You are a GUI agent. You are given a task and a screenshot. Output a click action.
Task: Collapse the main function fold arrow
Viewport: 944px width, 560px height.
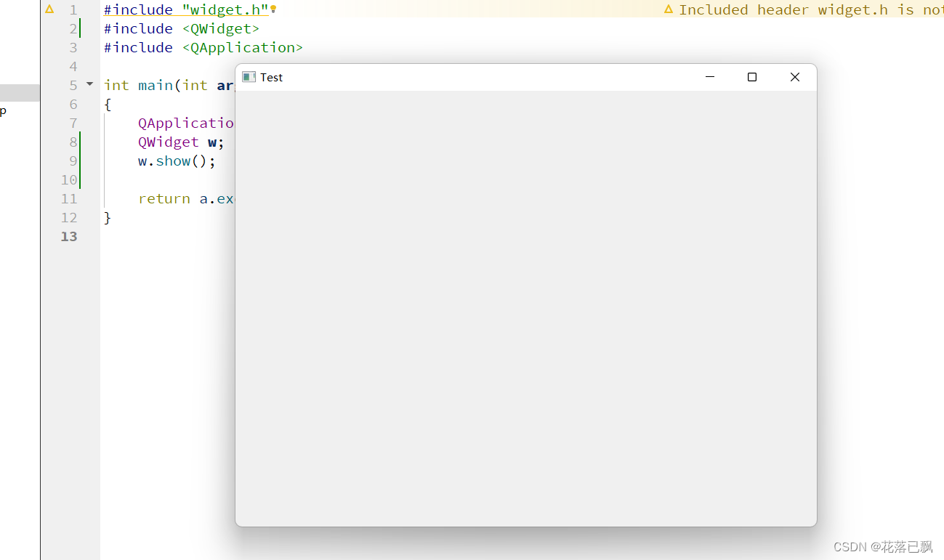tap(90, 84)
